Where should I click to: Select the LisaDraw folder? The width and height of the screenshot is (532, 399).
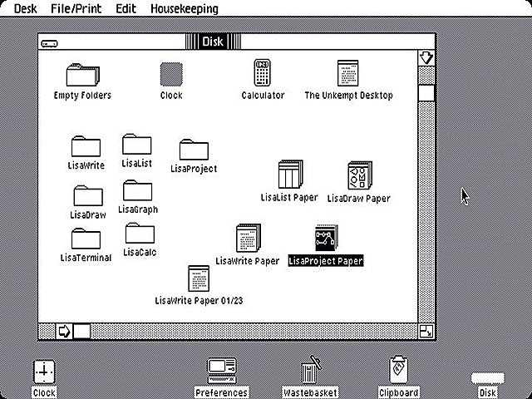pos(88,195)
